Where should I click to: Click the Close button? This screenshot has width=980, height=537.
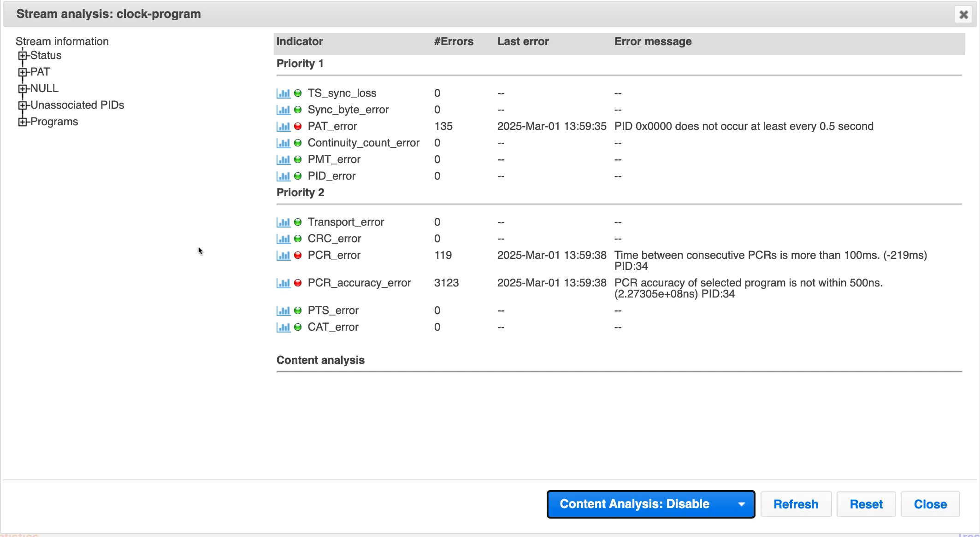930,504
